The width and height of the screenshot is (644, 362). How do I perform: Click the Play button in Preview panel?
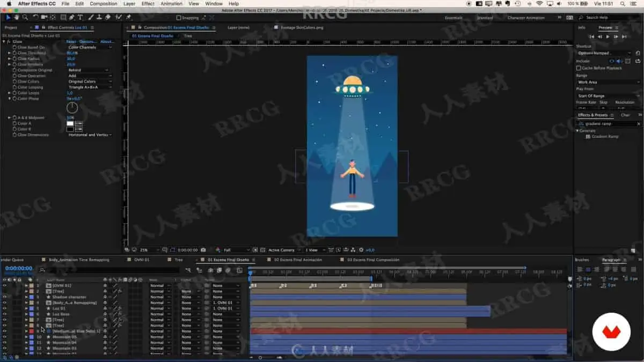[608, 36]
